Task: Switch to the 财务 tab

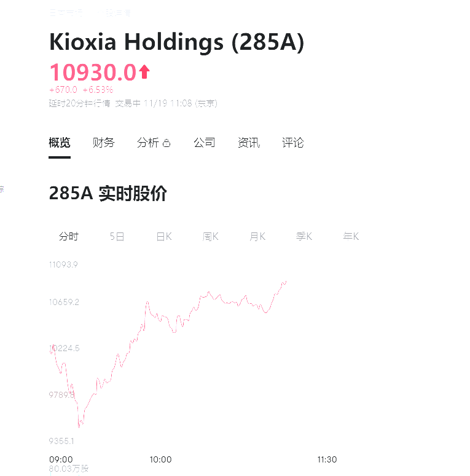Action: 103,143
